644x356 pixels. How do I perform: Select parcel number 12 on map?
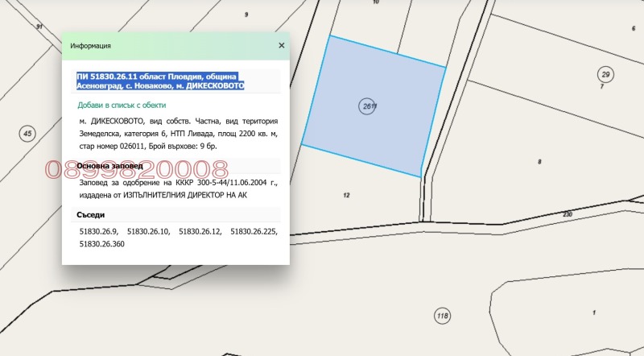pyautogui.click(x=346, y=196)
